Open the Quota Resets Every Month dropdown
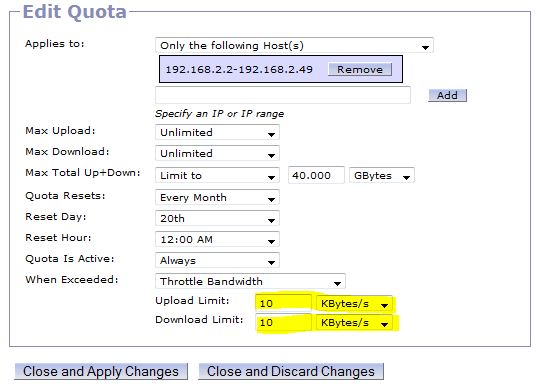537x386 pixels. [x=217, y=197]
